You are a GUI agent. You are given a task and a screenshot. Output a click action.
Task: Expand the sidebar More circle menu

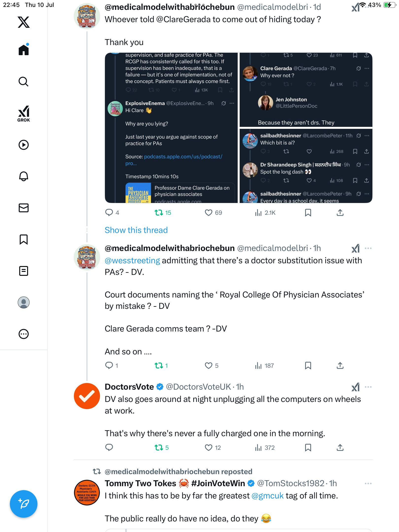pyautogui.click(x=24, y=334)
